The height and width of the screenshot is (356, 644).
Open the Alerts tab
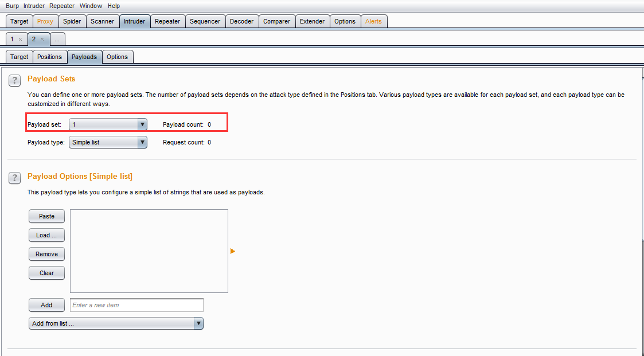point(373,21)
